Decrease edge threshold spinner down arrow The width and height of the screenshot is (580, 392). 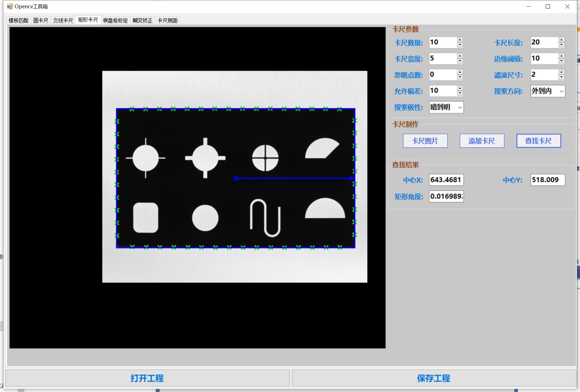coord(561,61)
